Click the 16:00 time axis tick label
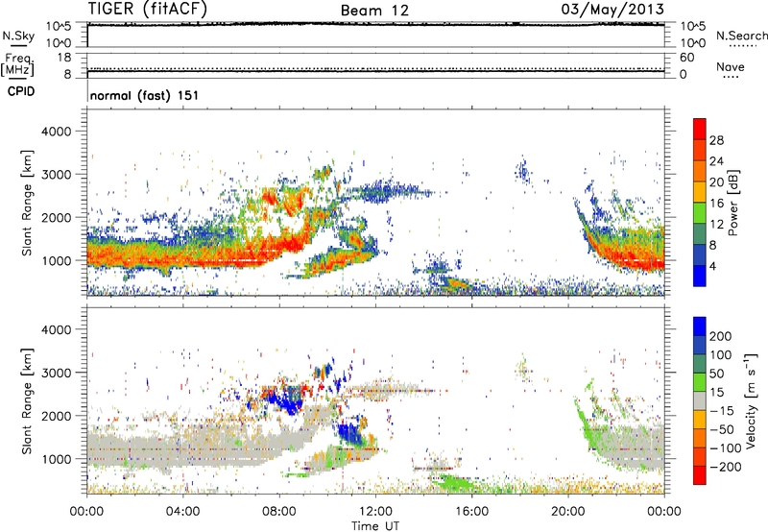The image size is (768, 532). pyautogui.click(x=471, y=512)
